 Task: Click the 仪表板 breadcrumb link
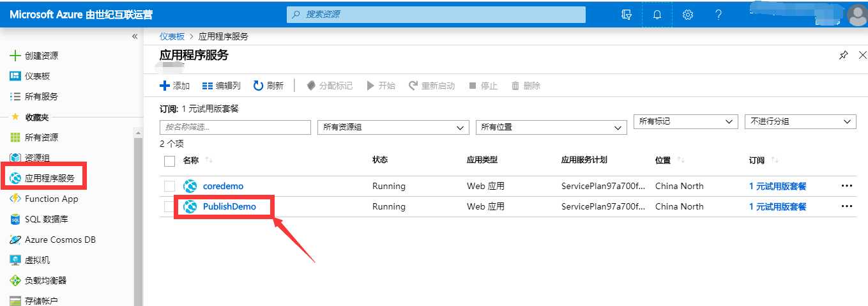(x=172, y=36)
